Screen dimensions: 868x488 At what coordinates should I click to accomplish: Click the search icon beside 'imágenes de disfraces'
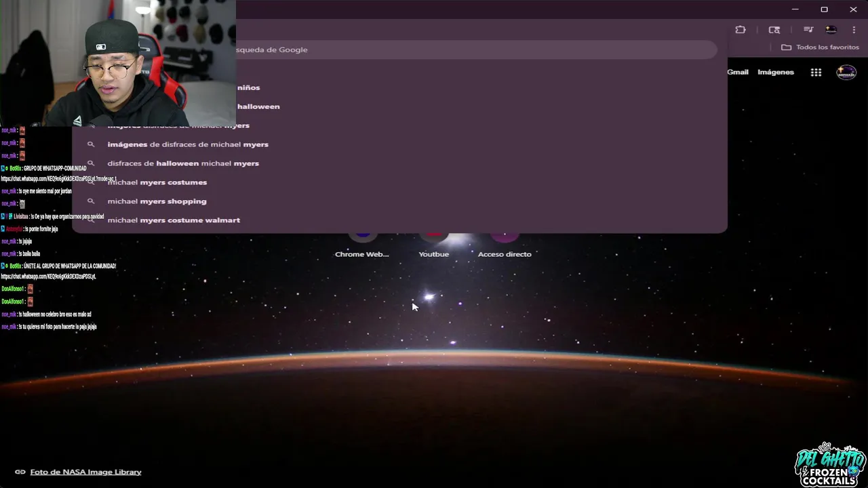tap(90, 144)
